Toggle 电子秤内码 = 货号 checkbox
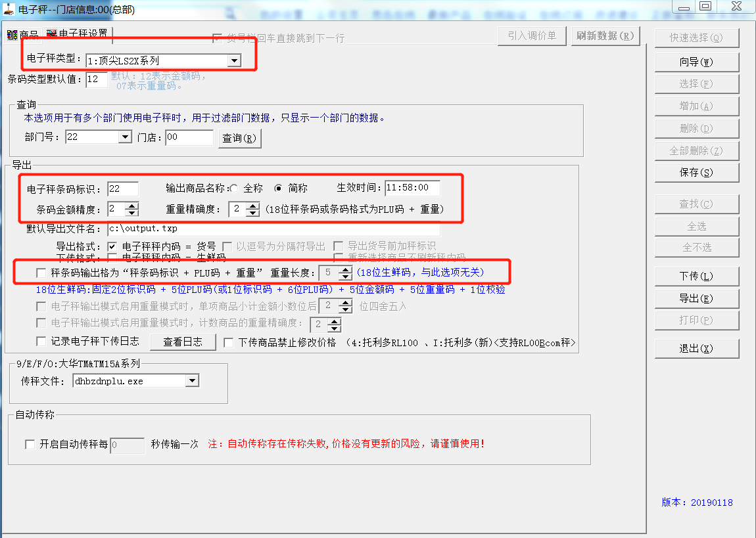This screenshot has height=538, width=756. pyautogui.click(x=112, y=246)
